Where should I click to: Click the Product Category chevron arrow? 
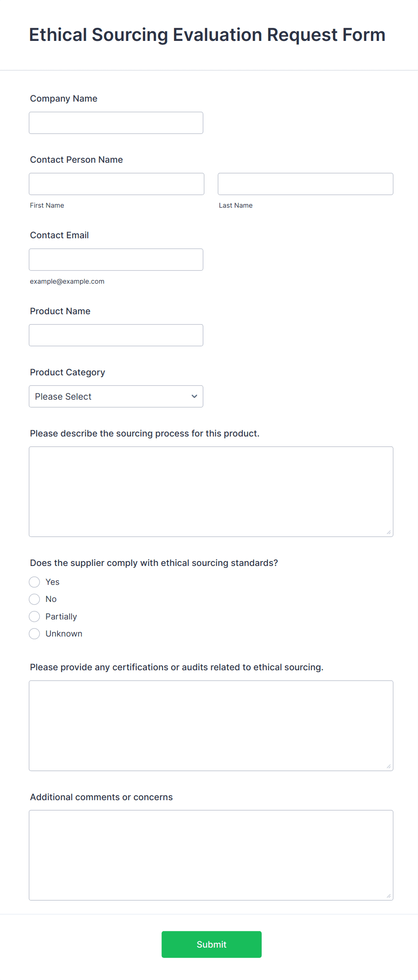pyautogui.click(x=194, y=396)
